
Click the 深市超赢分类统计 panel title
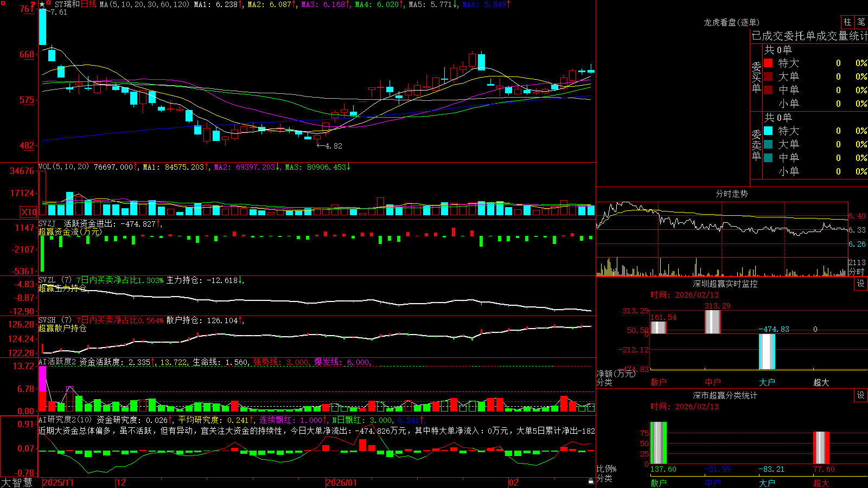(x=725, y=395)
